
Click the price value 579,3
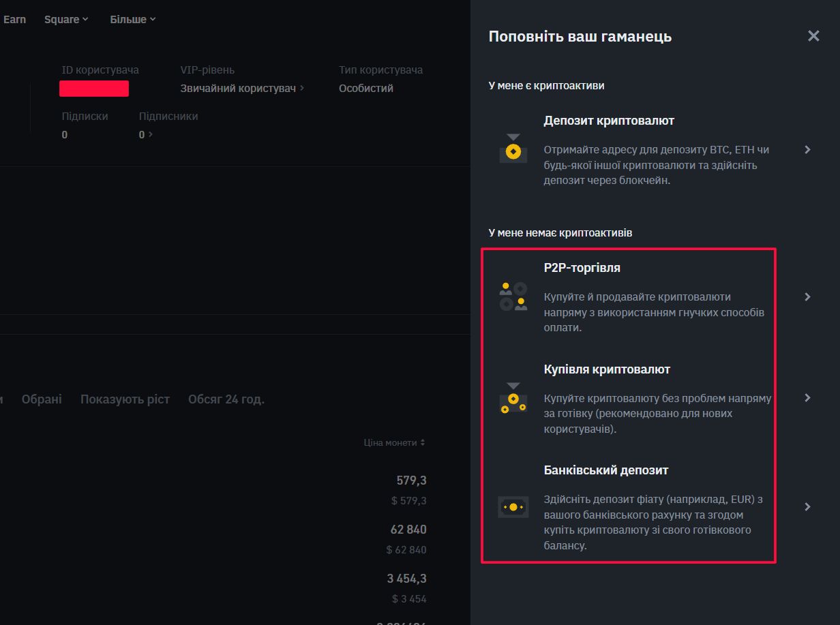tap(412, 481)
